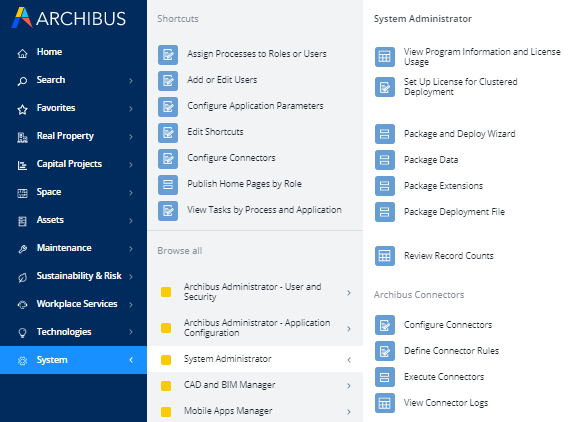Open the Add or Edit Users icon

coord(168,80)
